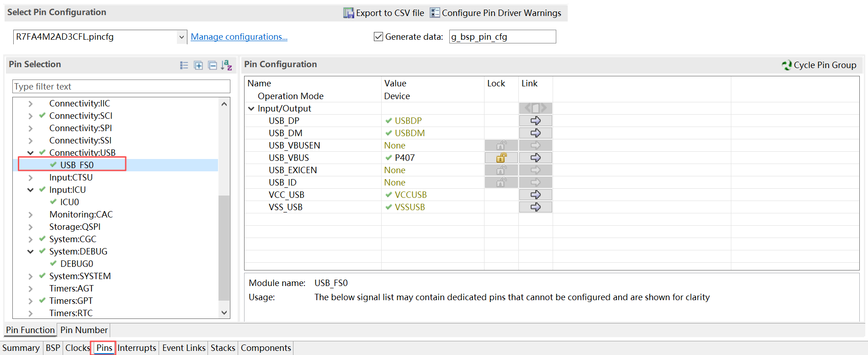Click the link arrow for VCC_USB
The height and width of the screenshot is (355, 868).
(535, 195)
